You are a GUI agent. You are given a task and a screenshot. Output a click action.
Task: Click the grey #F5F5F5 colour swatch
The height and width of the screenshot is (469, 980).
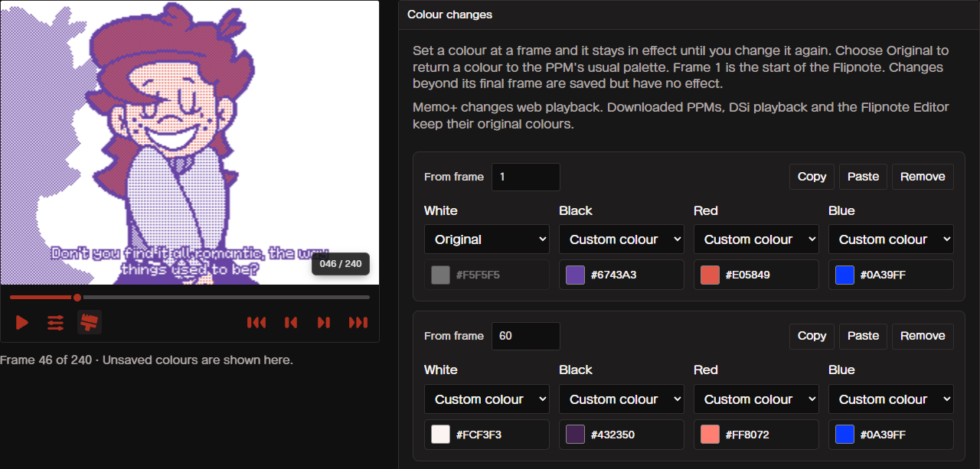440,275
